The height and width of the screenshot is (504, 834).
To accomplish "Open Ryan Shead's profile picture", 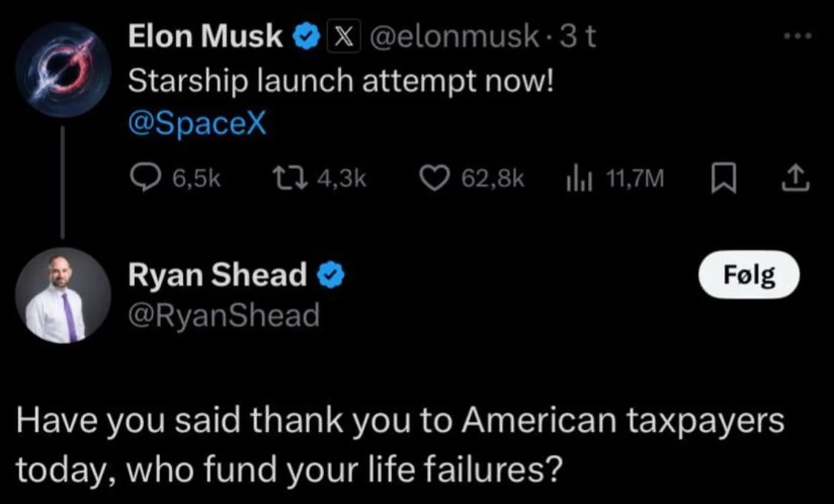I will (64, 295).
